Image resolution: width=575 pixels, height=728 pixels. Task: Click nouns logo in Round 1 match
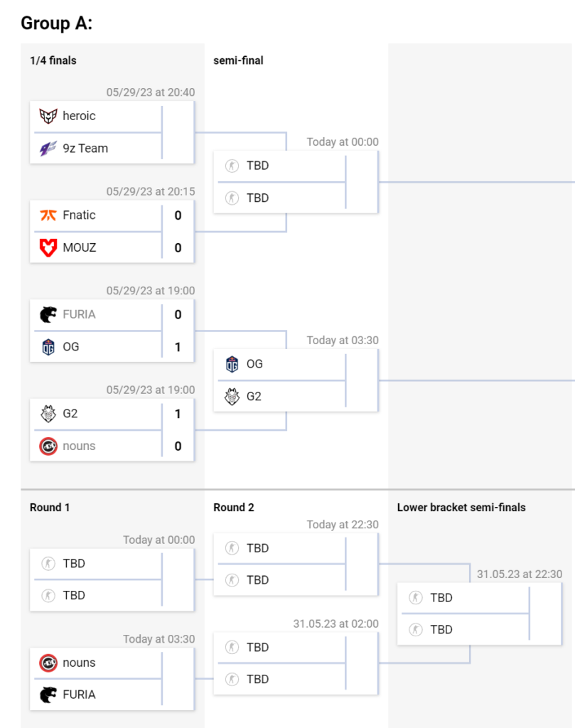[x=48, y=663]
